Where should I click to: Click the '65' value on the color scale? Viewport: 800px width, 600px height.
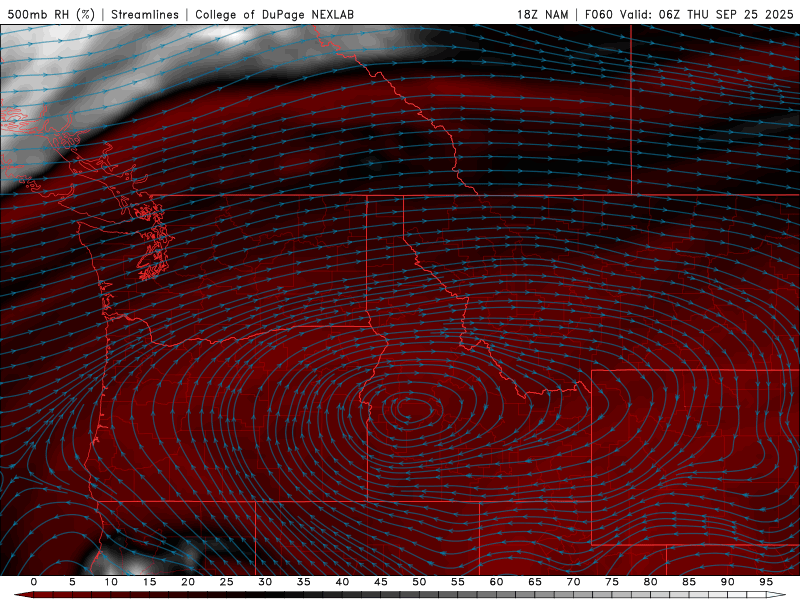click(x=535, y=582)
